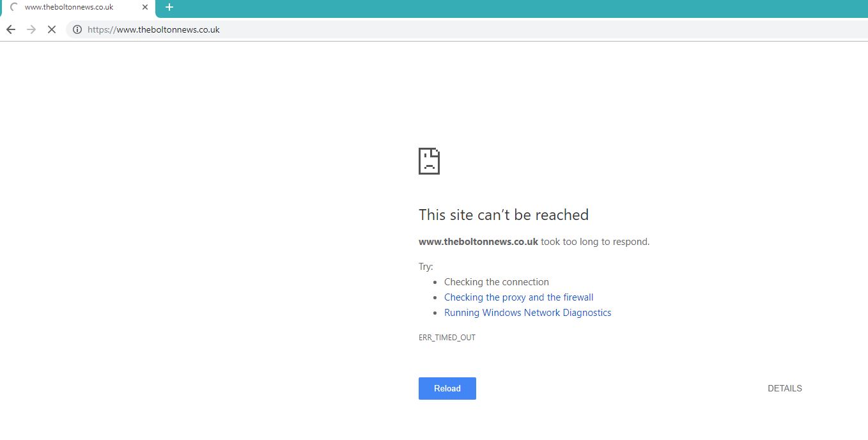Click the ERR_TIMED_OUT error code
Viewport: 868px width, 440px height.
click(x=447, y=338)
